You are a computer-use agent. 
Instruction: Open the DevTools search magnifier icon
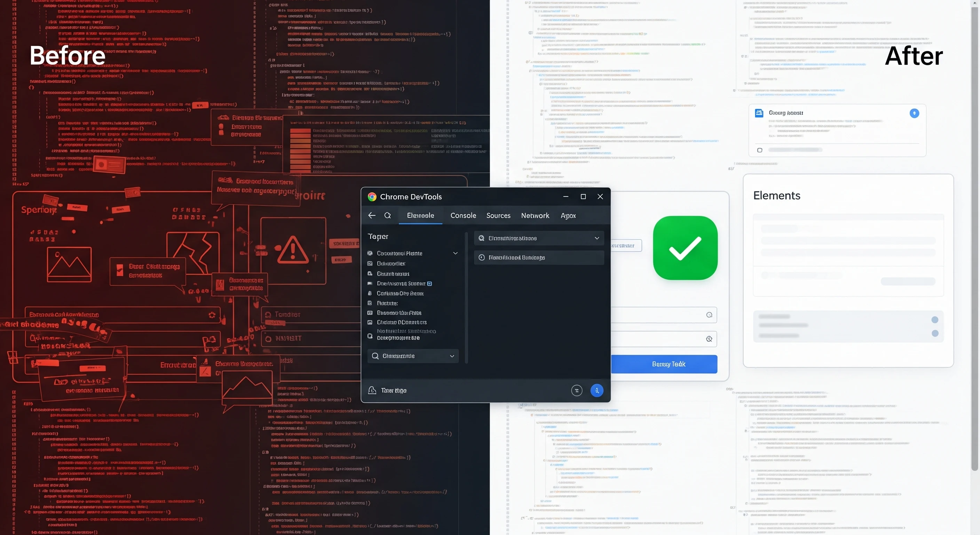click(388, 215)
